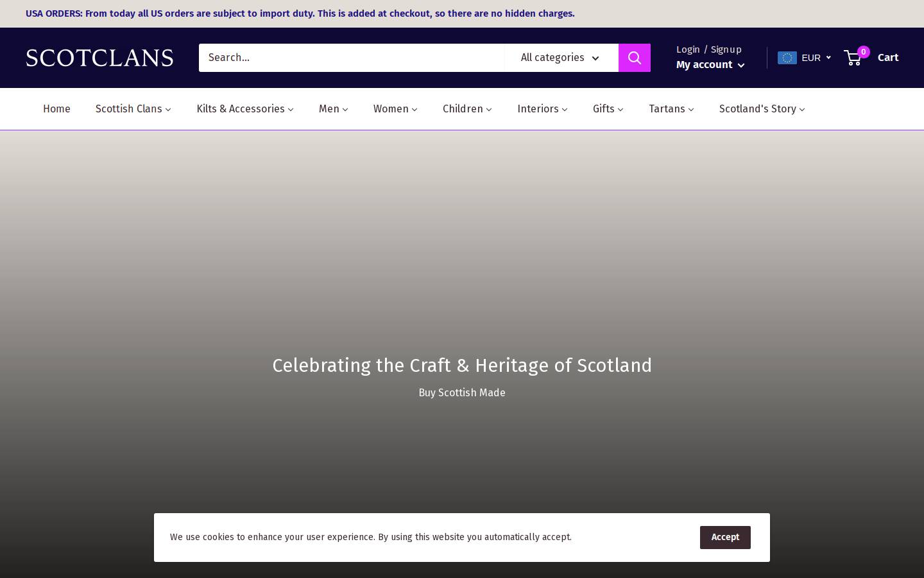Click the EU flag currency icon
This screenshot has height=578, width=924.
(x=787, y=58)
